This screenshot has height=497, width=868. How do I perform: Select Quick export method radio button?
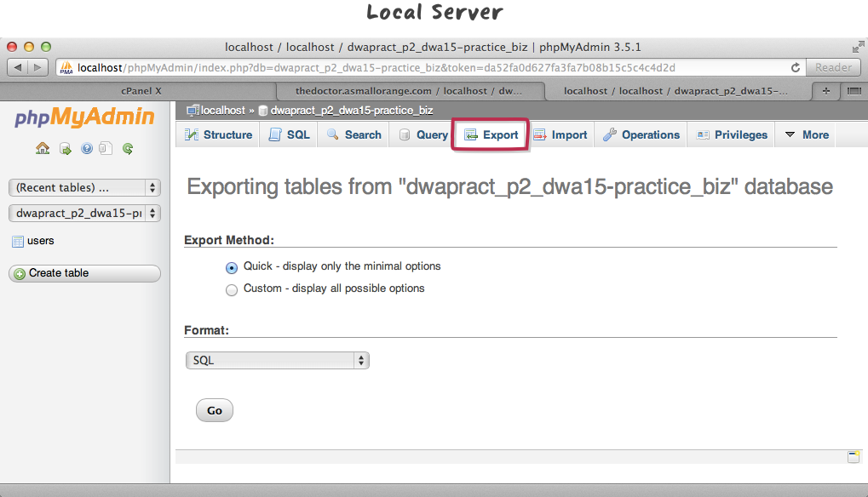[232, 267]
